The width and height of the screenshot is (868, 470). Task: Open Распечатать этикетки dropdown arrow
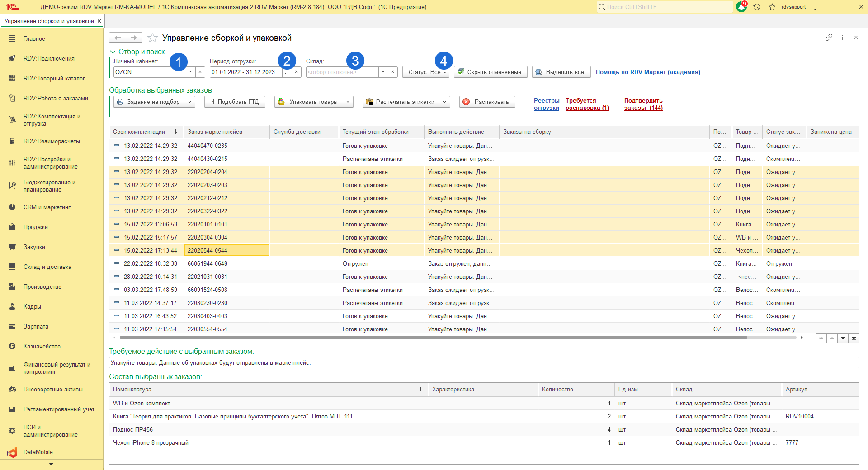click(445, 102)
